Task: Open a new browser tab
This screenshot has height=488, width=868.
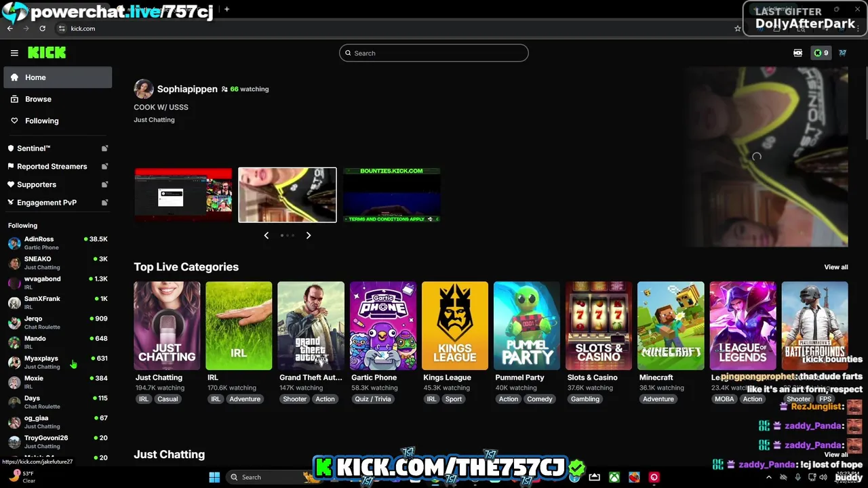Action: coord(226,9)
